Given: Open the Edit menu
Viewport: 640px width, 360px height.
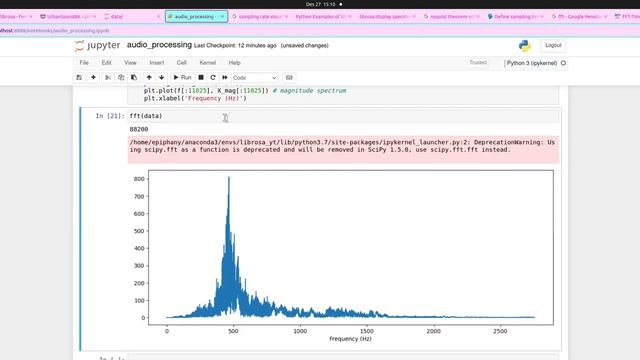Looking at the screenshot, I should click(x=107, y=63).
